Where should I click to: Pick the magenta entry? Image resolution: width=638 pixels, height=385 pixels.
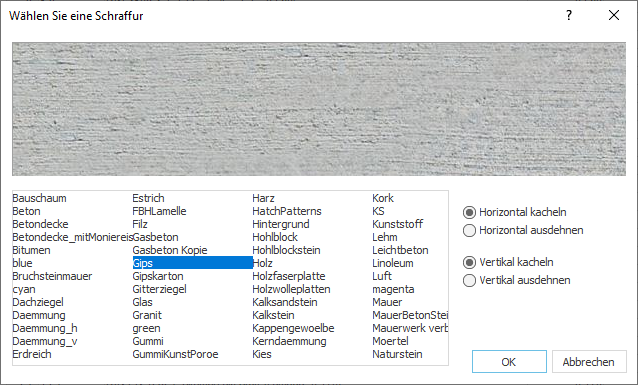[393, 289]
